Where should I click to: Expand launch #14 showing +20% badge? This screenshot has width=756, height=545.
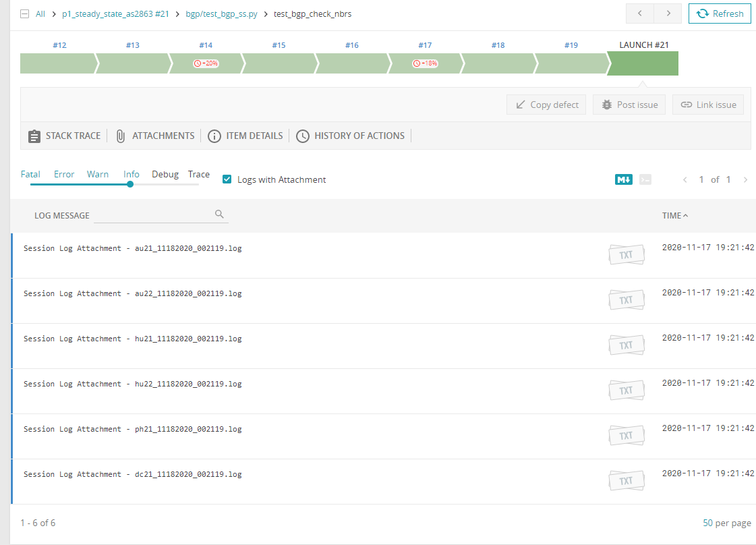tap(206, 63)
